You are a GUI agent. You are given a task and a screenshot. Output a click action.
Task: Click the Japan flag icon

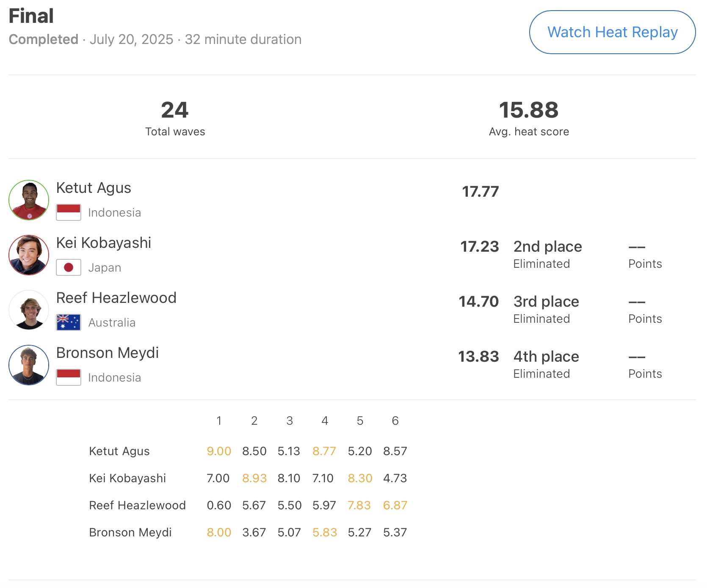[x=69, y=267]
